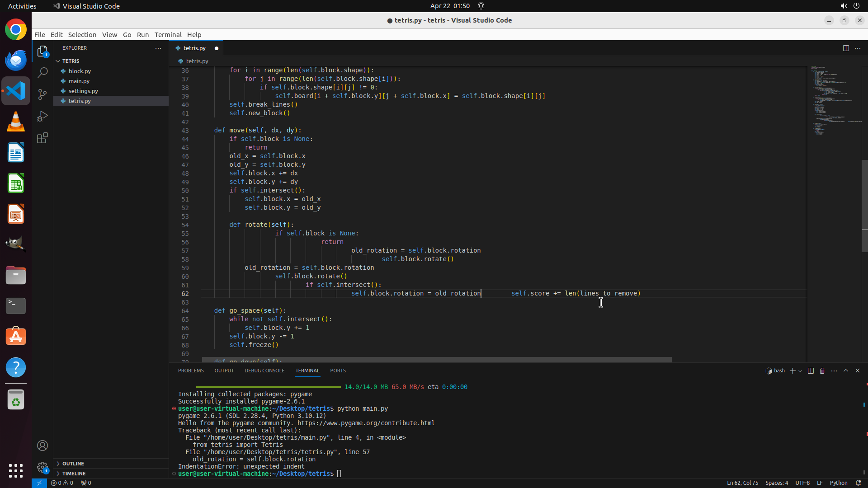Viewport: 868px width, 488px height.
Task: Change indentation via Spaces: 4
Action: point(776,483)
